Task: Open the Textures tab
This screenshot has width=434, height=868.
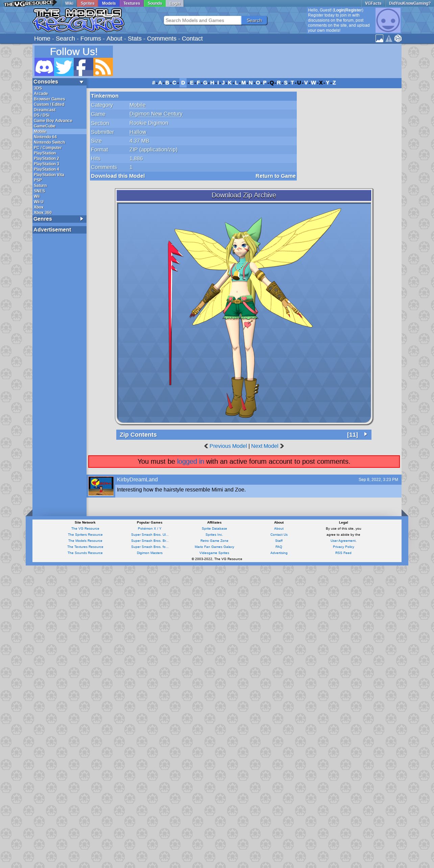Action: (131, 3)
